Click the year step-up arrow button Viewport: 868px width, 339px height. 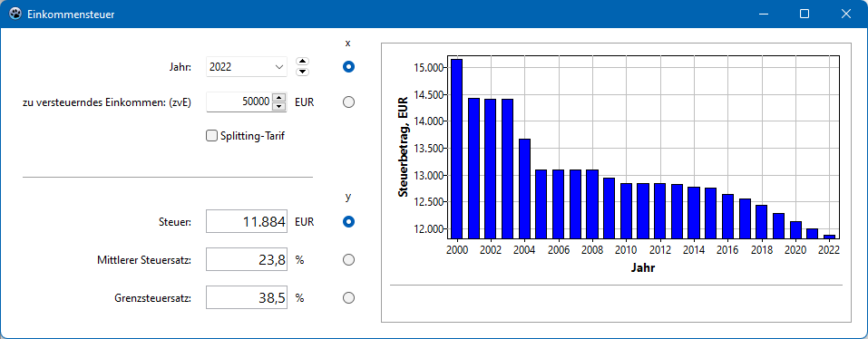point(302,62)
